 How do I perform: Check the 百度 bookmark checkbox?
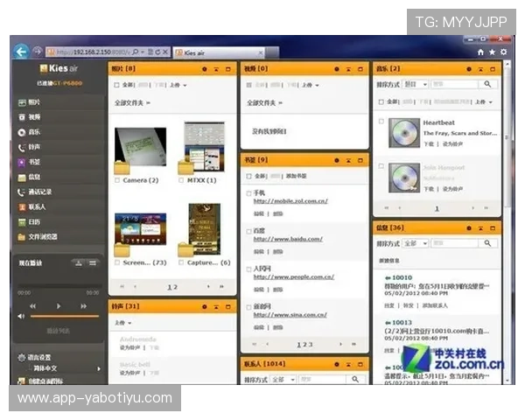coord(248,231)
